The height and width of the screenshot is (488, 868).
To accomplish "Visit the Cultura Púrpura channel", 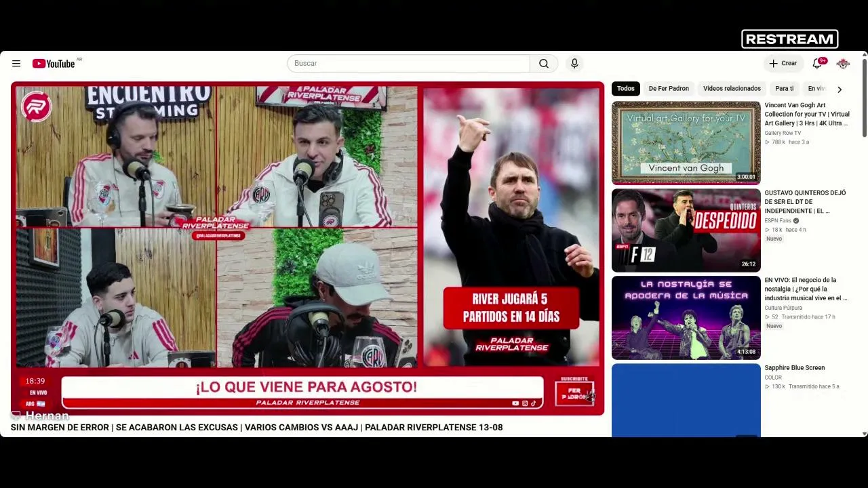I will click(x=783, y=308).
